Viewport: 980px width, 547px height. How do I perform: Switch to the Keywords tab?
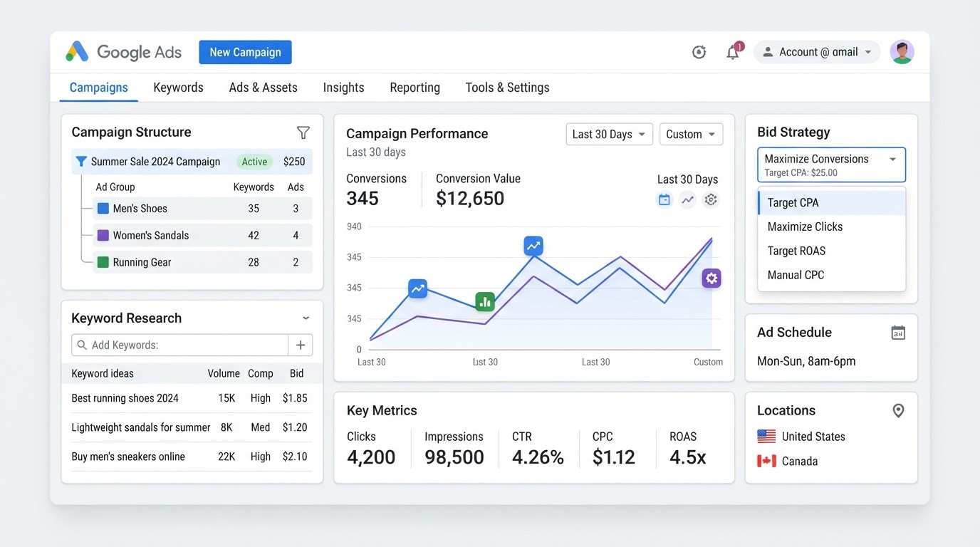point(179,88)
